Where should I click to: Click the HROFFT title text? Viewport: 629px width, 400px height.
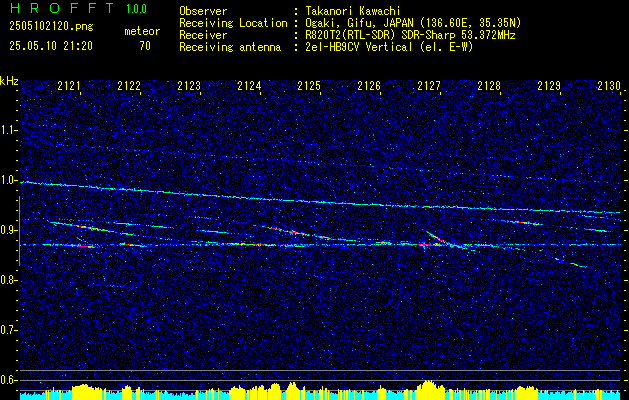(62, 8)
